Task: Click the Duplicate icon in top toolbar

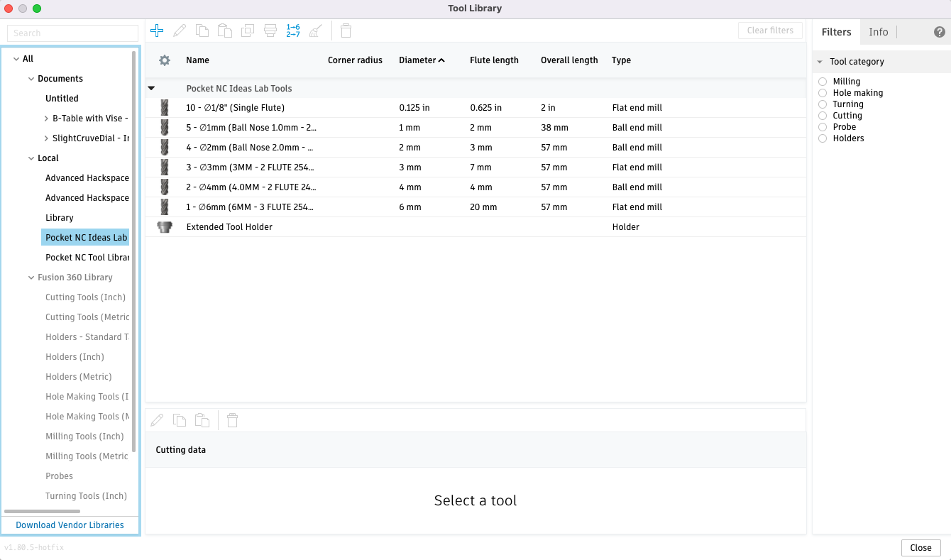Action: coord(248,31)
